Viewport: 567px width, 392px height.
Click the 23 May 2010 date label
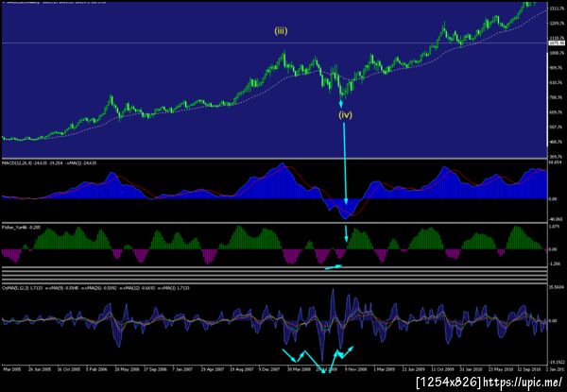[x=500, y=369]
